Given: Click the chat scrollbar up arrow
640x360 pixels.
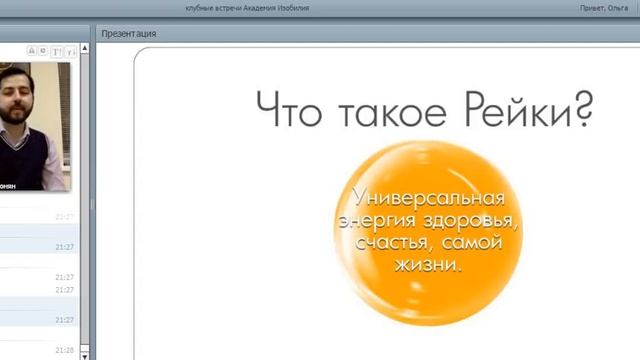Looking at the screenshot, I should [84, 48].
